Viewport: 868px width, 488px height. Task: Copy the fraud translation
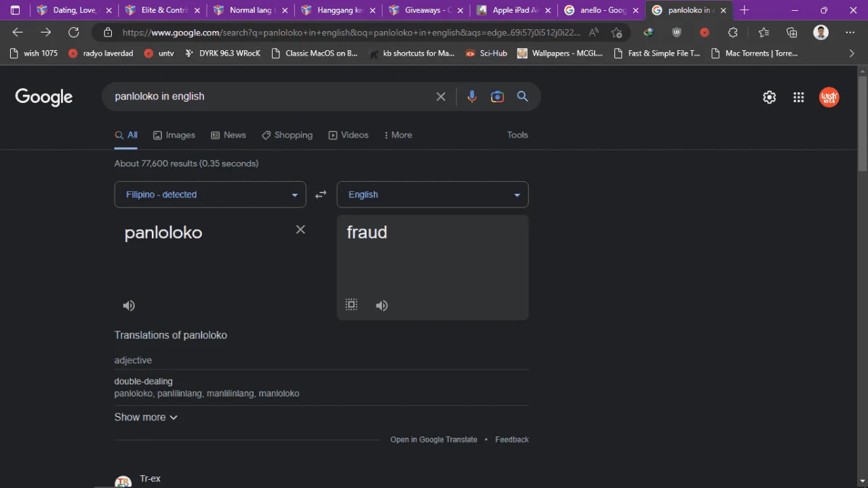[351, 305]
